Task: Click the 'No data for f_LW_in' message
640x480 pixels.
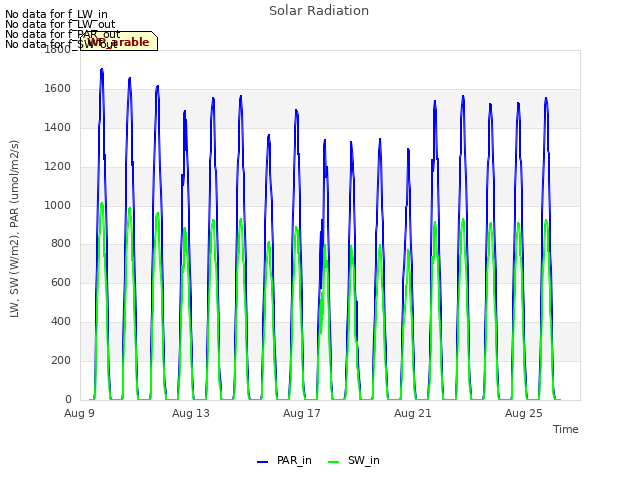Action: (x=56, y=15)
